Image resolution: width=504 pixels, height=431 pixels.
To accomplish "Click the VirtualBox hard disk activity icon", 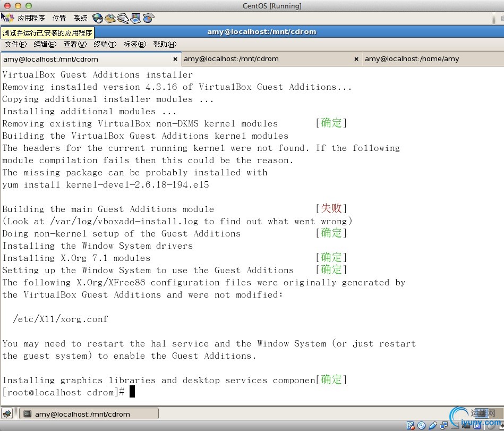I will (x=411, y=426).
